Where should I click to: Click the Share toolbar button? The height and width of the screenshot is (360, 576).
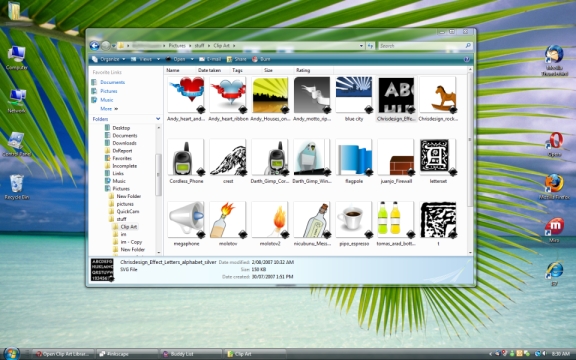point(237,59)
